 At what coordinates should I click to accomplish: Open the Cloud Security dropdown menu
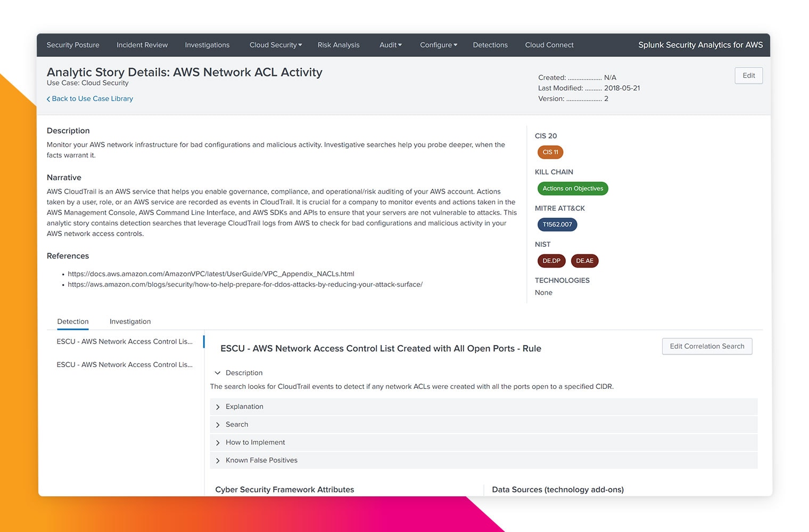[x=276, y=45]
